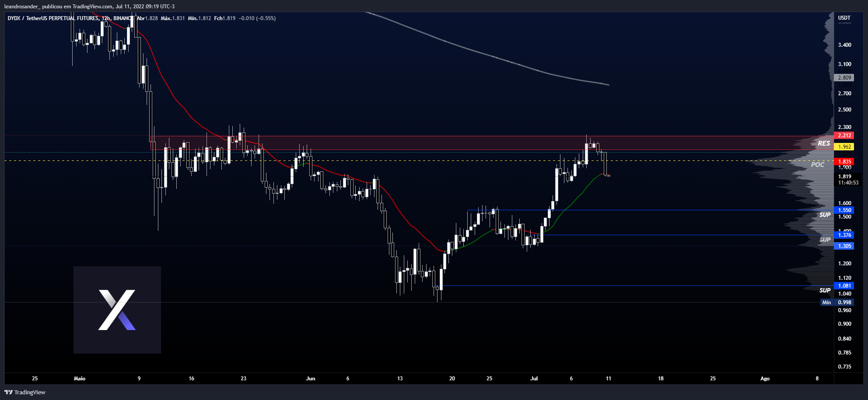Click the 'SUP' label below the 1.550 line
868x400 pixels.
tap(825, 215)
